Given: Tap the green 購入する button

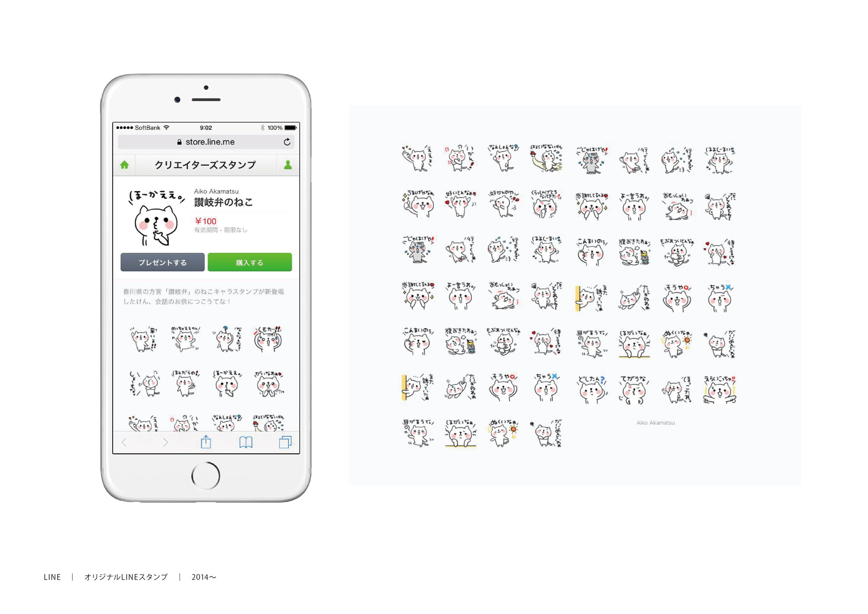Looking at the screenshot, I should tap(250, 262).
